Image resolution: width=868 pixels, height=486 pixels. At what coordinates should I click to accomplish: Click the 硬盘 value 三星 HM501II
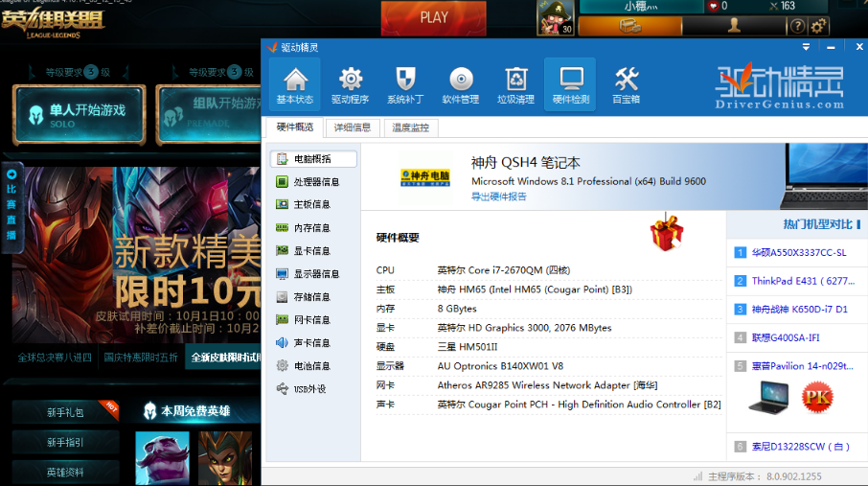pyautogui.click(x=468, y=347)
